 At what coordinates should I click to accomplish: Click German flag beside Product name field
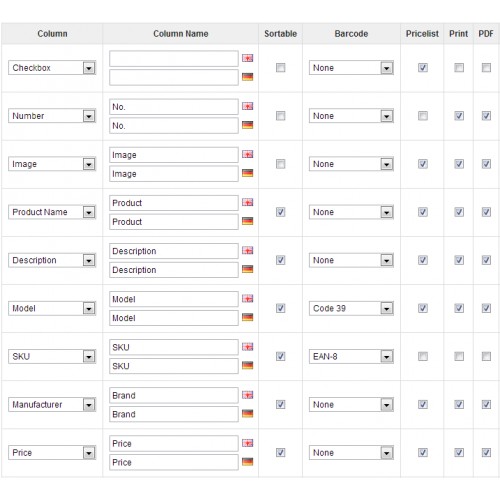click(247, 221)
